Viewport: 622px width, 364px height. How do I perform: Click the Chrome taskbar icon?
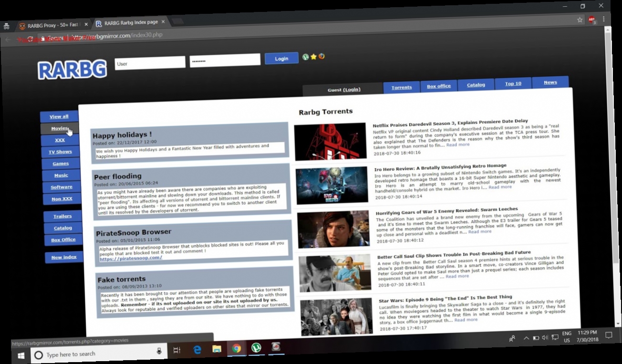click(x=236, y=348)
